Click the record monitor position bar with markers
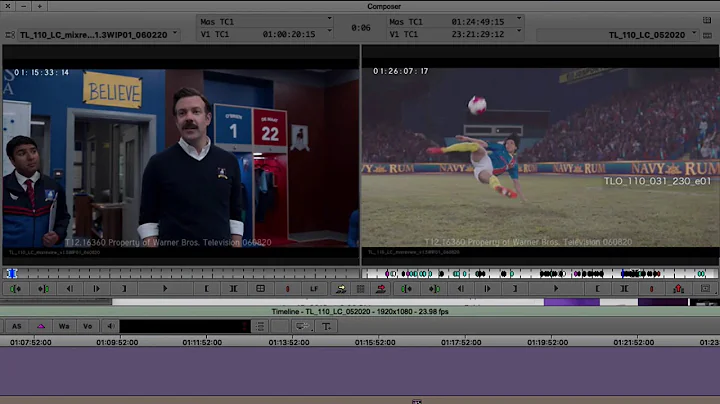 coord(540,274)
